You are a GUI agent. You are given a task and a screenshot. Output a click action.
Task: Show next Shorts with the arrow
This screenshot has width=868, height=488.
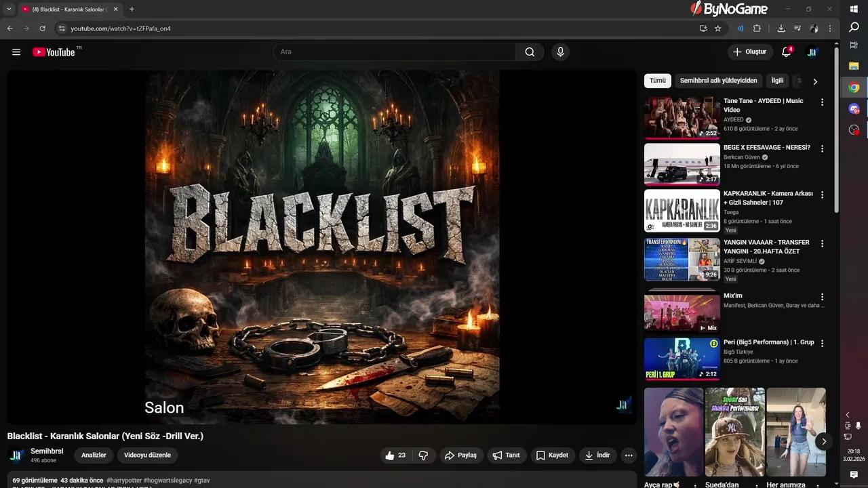click(824, 441)
